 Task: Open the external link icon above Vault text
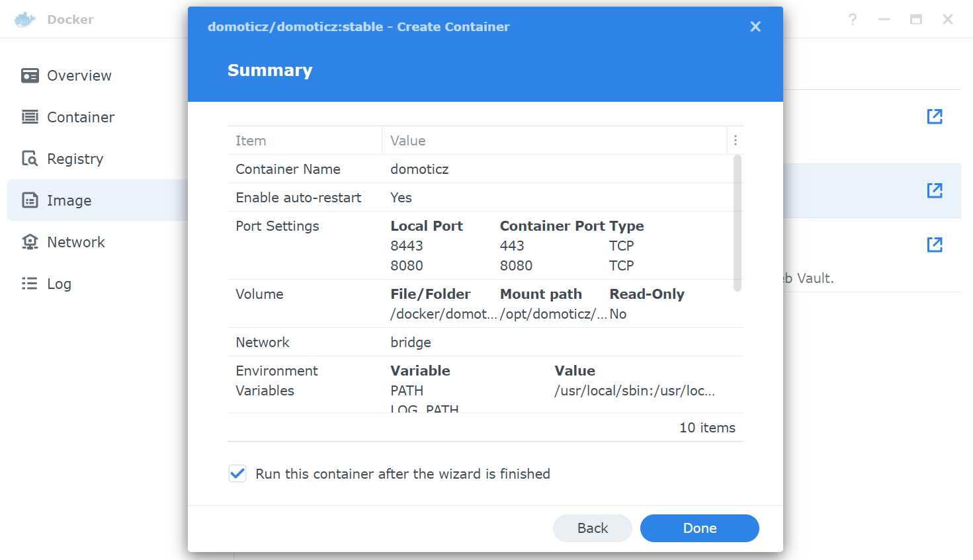(935, 245)
